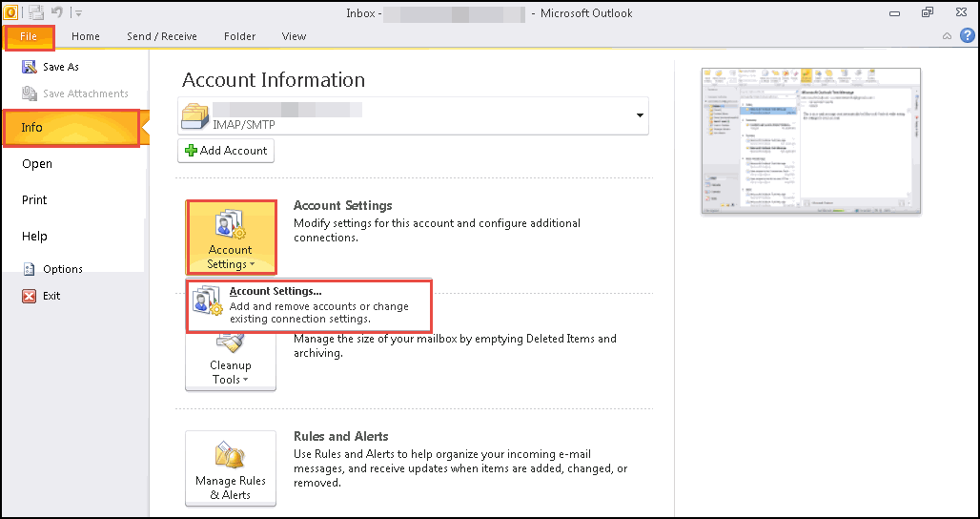
Task: Click the broom icon on Cleanup Tools
Action: point(231,343)
